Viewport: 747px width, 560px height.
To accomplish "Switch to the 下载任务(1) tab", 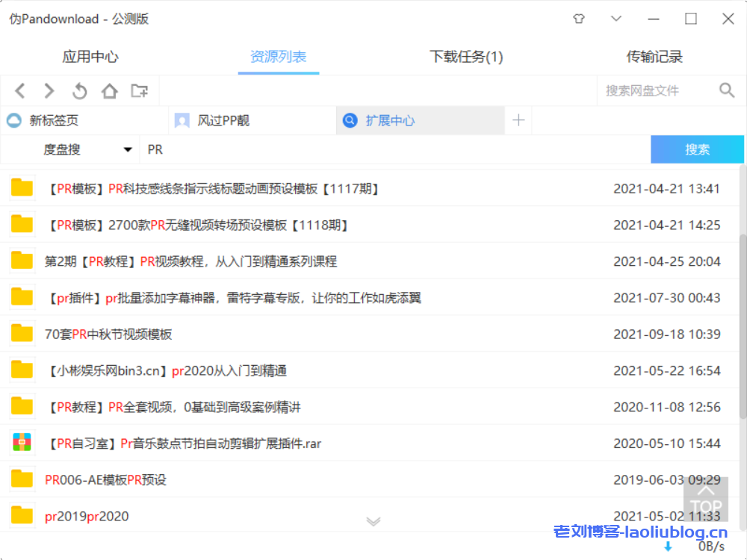I will coord(466,56).
